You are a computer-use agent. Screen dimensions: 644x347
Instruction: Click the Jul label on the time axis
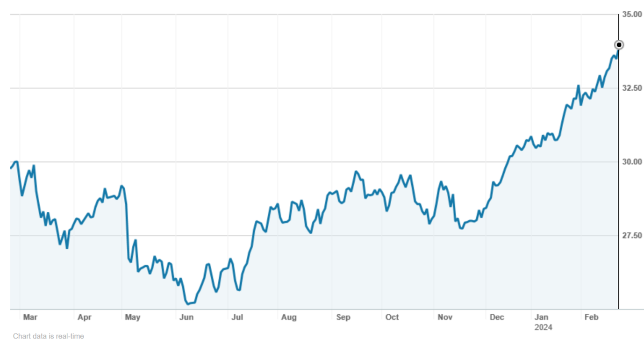coord(237,318)
